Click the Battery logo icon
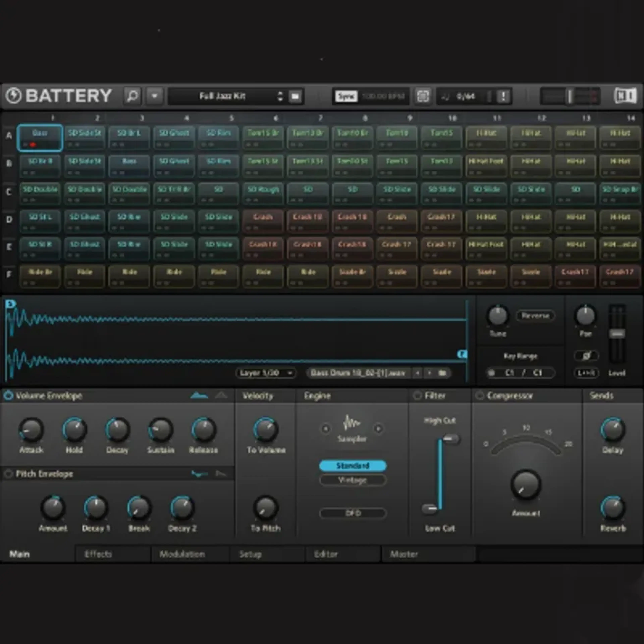Screen dimensions: 644x644 pos(14,96)
